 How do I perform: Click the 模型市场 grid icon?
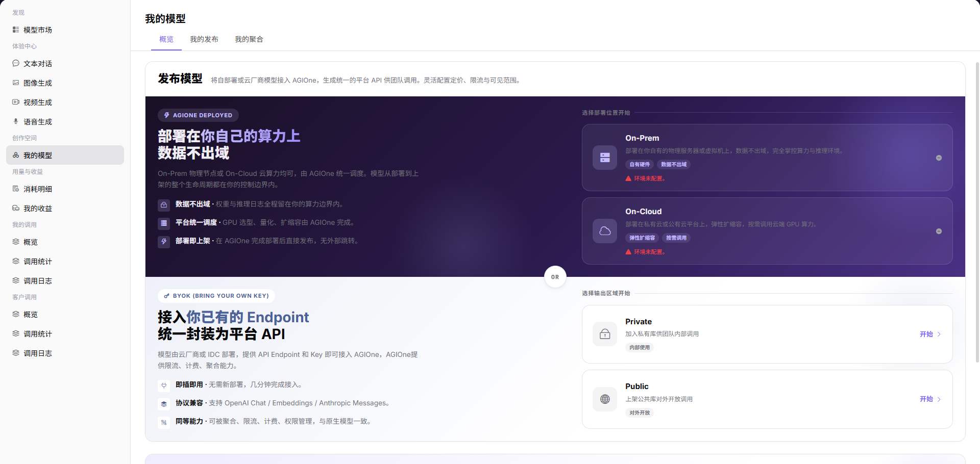pos(16,30)
